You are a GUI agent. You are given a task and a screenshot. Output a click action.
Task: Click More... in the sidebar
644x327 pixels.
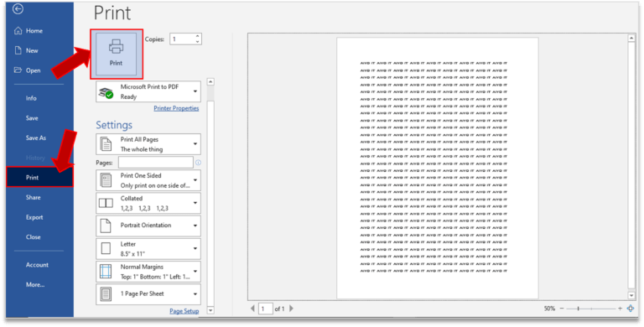tap(35, 284)
